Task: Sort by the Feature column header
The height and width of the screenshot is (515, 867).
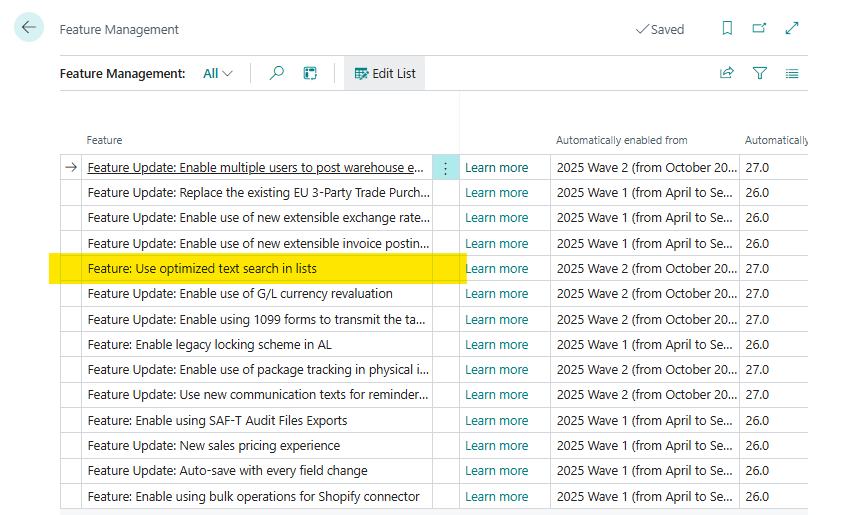Action: coord(105,140)
